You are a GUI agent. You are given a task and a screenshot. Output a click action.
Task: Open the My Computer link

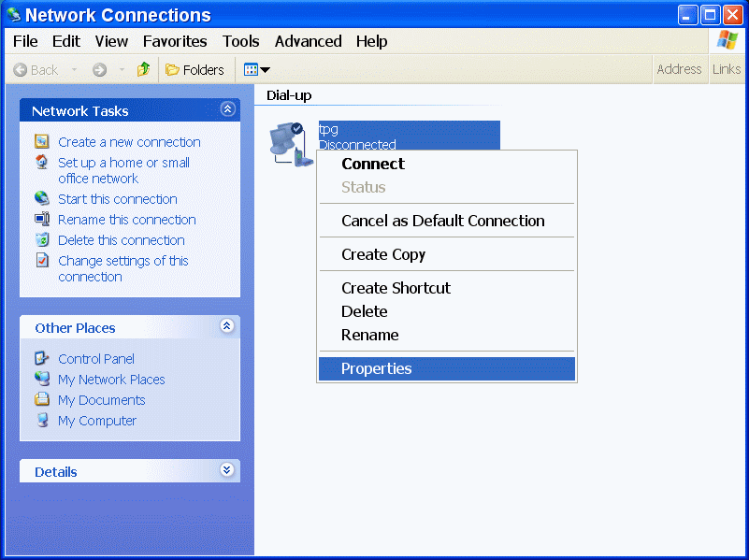click(97, 420)
